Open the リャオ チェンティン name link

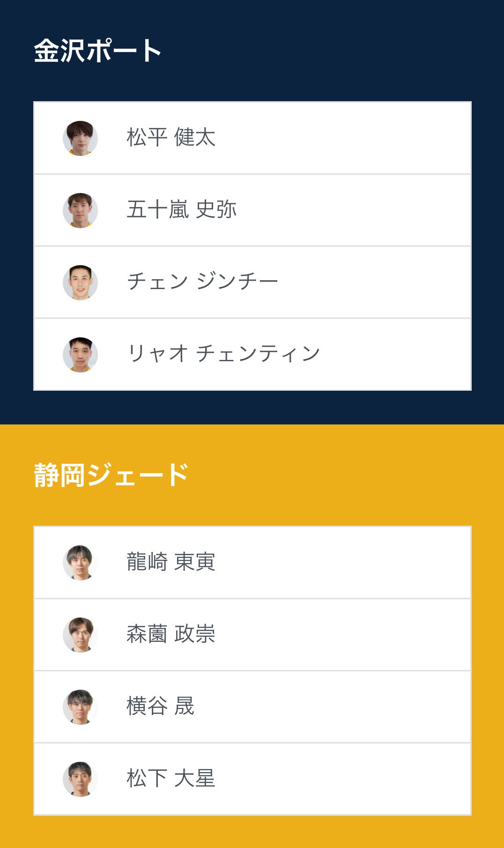223,354
